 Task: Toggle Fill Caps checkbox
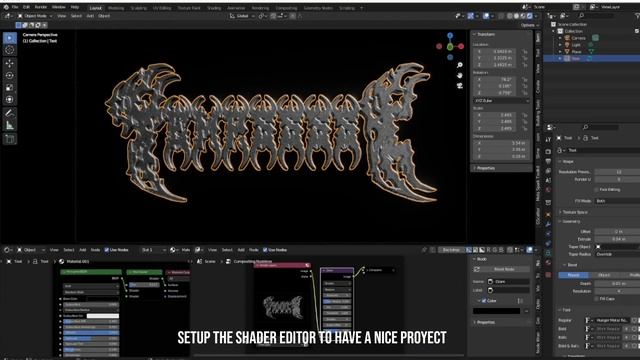coord(596,299)
